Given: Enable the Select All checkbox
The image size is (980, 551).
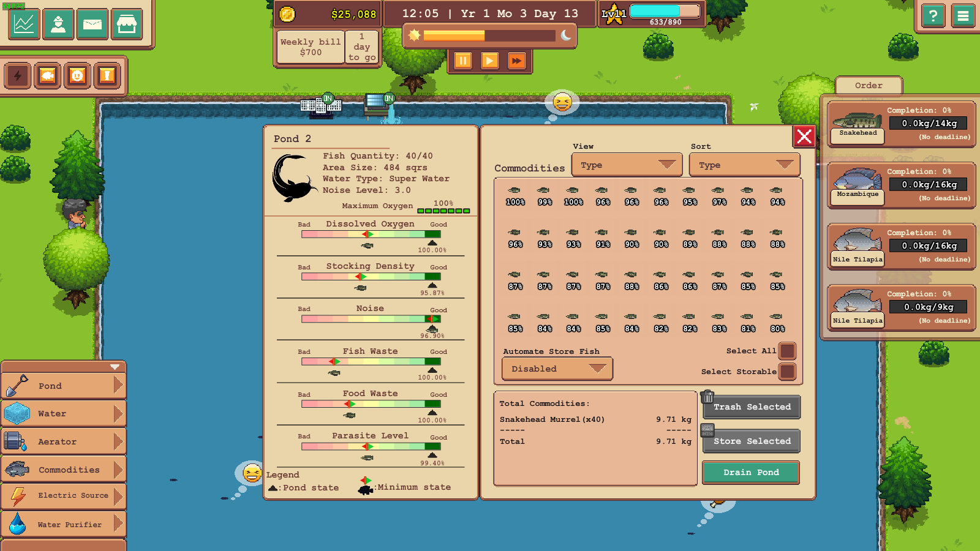Looking at the screenshot, I should coord(787,350).
